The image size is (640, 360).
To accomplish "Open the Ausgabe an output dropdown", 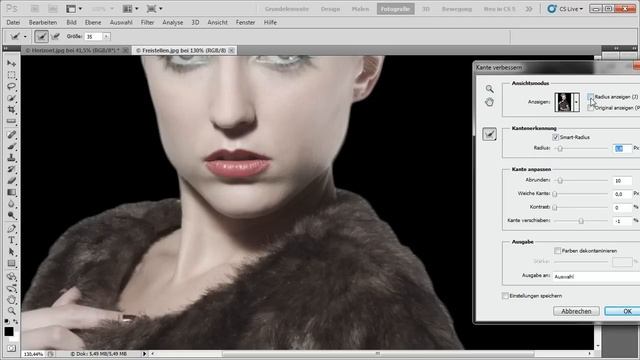I will click(x=596, y=276).
